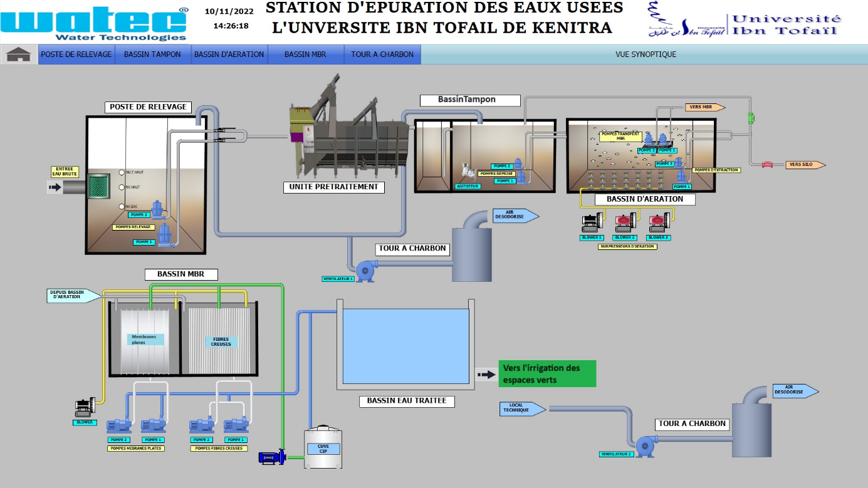Select Blower 1 under the aeration basin
Screen dimensions: 868x488
(x=592, y=222)
